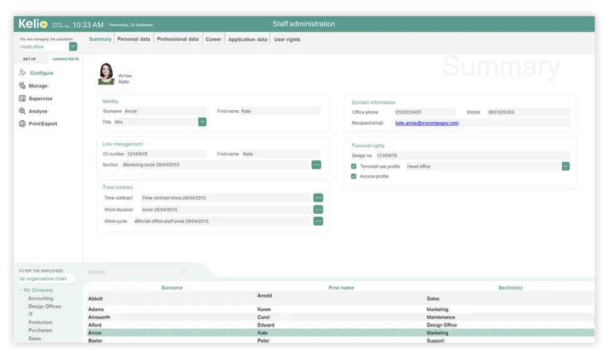The width and height of the screenshot is (607, 364).
Task: Go to the Application data tab
Action: coord(248,39)
